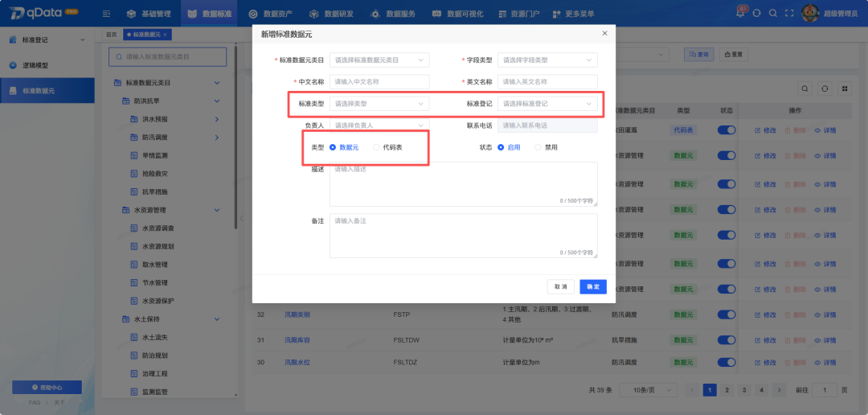
Task: Click the 水资源管理 folder icon
Action: [x=125, y=210]
